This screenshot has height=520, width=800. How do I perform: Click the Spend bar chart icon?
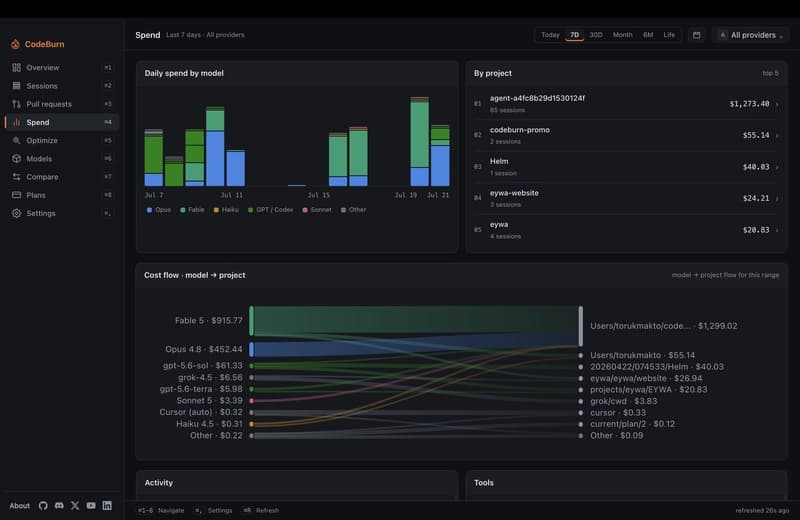tap(16, 122)
